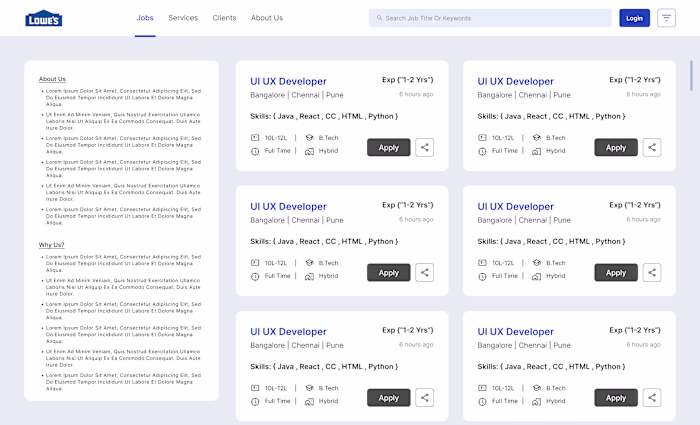The width and height of the screenshot is (700, 425).
Task: Click the Full Time clock icon in the top-left card
Action: point(255,151)
